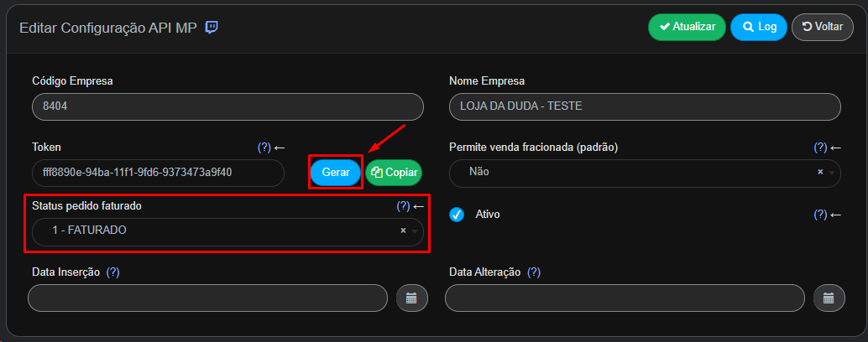Image resolution: width=868 pixels, height=342 pixels.
Task: Click the help (?) icon next to Data Alteração
Action: click(534, 272)
